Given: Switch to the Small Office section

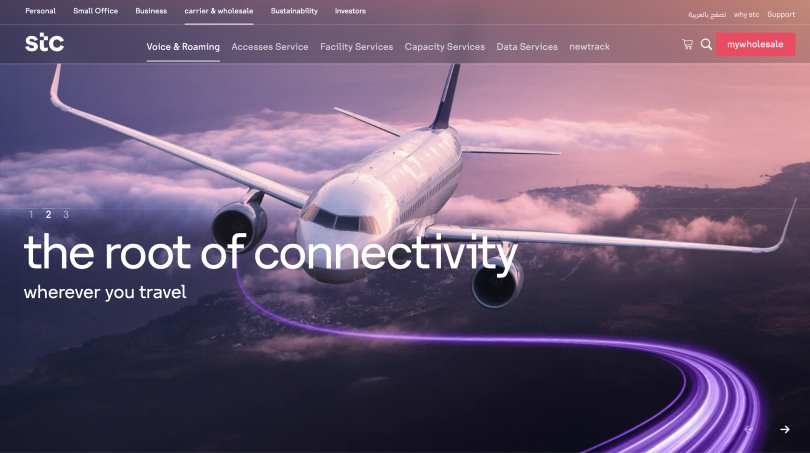Looking at the screenshot, I should 96,11.
